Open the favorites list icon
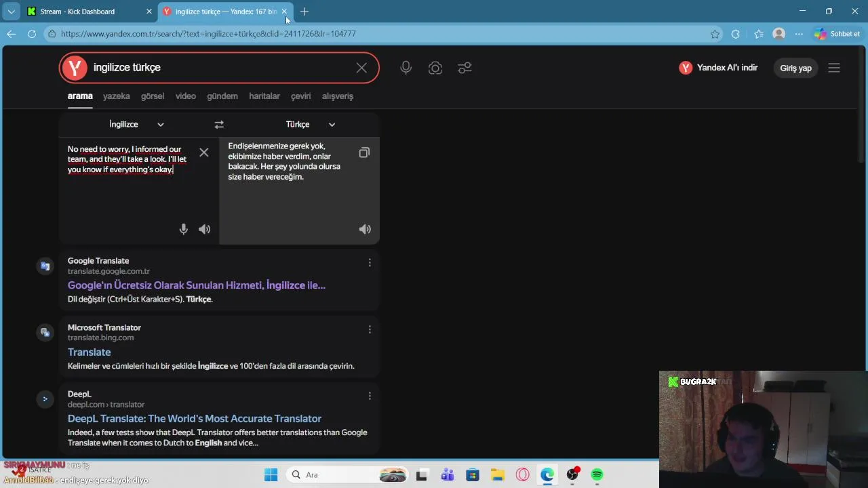Image resolution: width=868 pixels, height=488 pixels. pyautogui.click(x=758, y=34)
